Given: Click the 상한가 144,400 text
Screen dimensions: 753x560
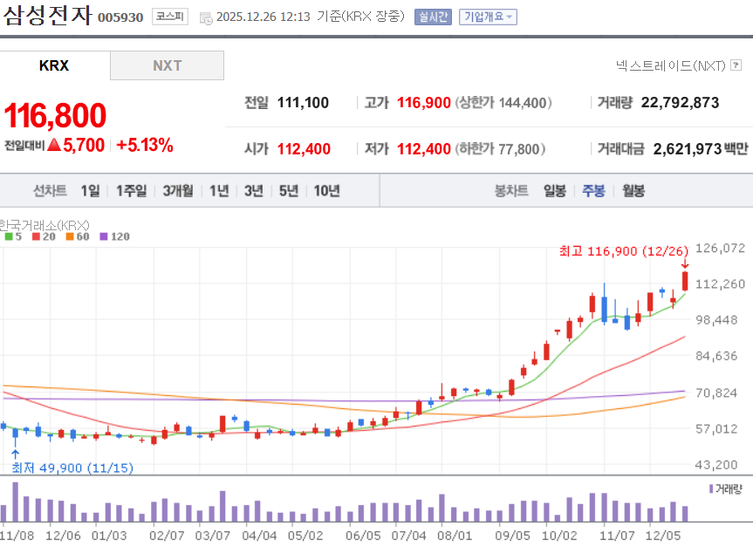Looking at the screenshot, I should point(503,102).
